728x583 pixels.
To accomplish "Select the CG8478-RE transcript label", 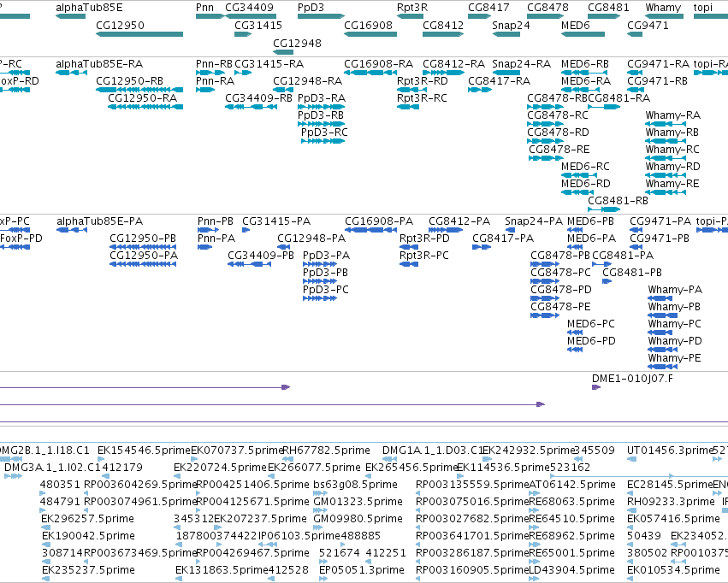I will click(x=559, y=150).
